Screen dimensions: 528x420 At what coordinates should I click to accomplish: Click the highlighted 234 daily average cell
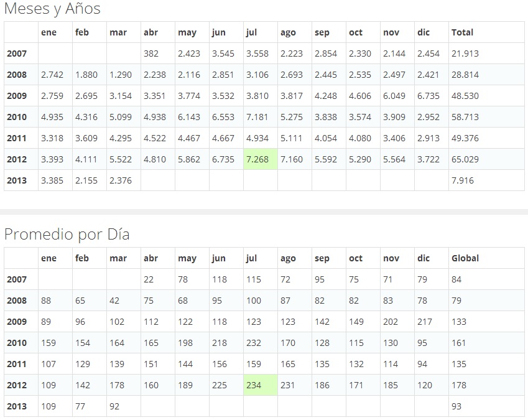coord(255,385)
